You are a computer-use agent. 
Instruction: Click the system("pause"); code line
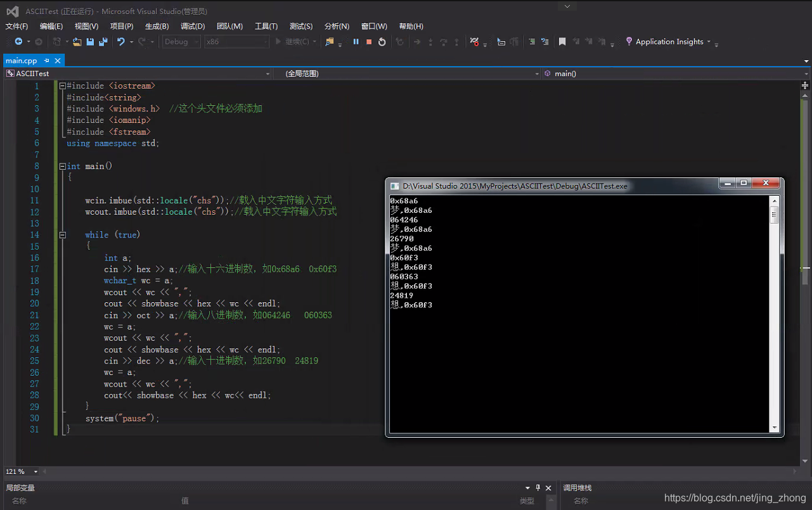[x=123, y=418]
